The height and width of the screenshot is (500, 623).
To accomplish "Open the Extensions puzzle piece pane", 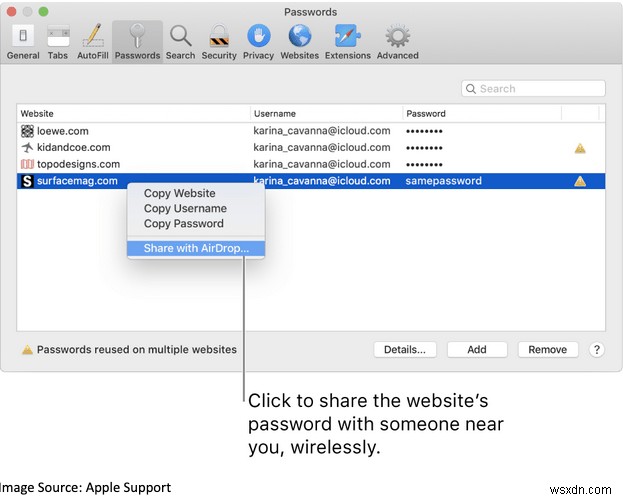I will coord(348,41).
